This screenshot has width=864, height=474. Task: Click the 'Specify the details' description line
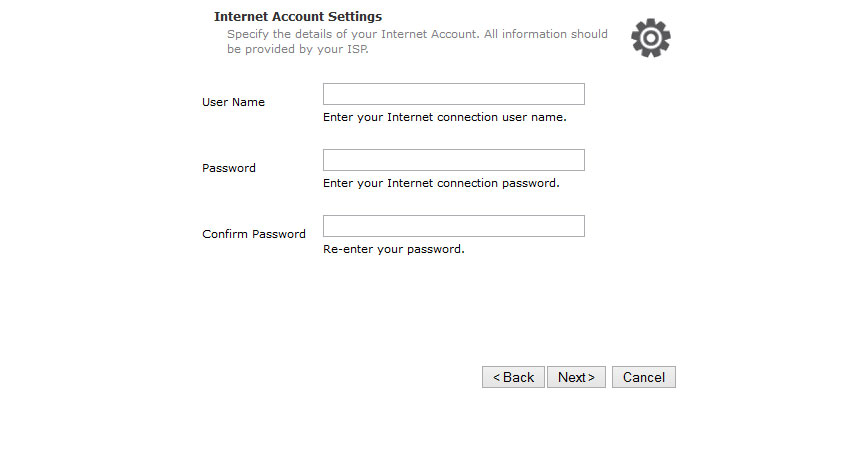pyautogui.click(x=417, y=34)
